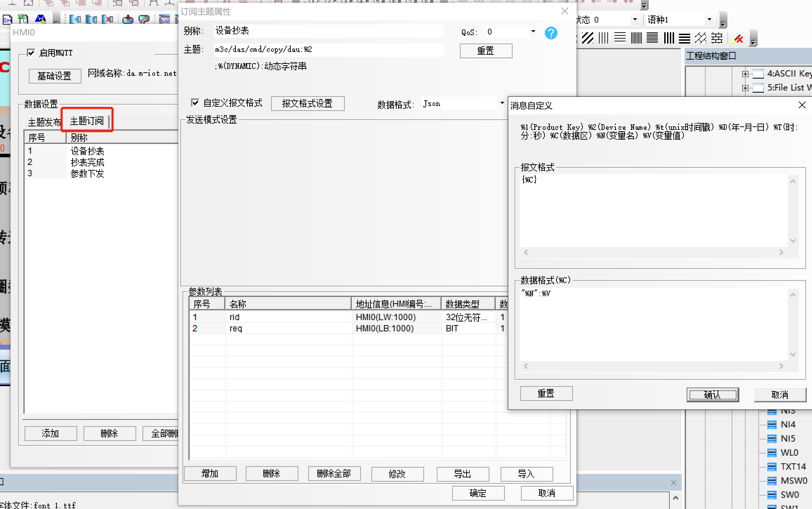The height and width of the screenshot is (509, 812).
Task: Click the new screen toolbar icon
Action: pos(75,19)
